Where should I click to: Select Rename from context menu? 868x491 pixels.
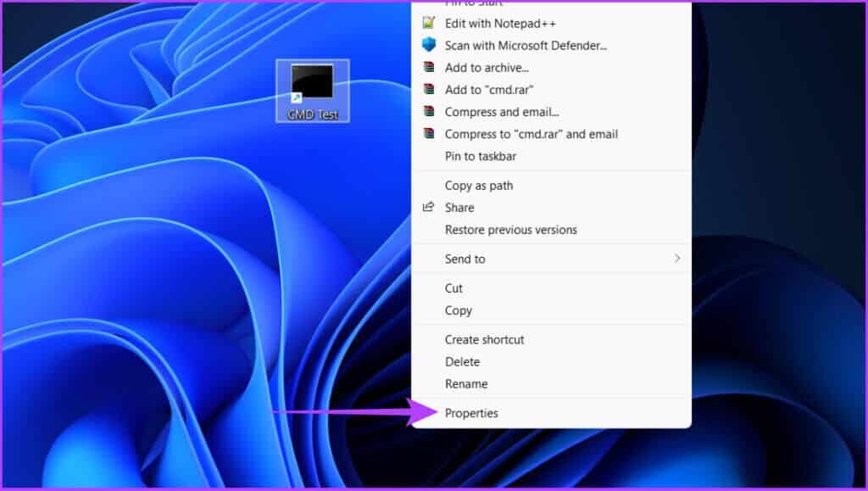[466, 384]
